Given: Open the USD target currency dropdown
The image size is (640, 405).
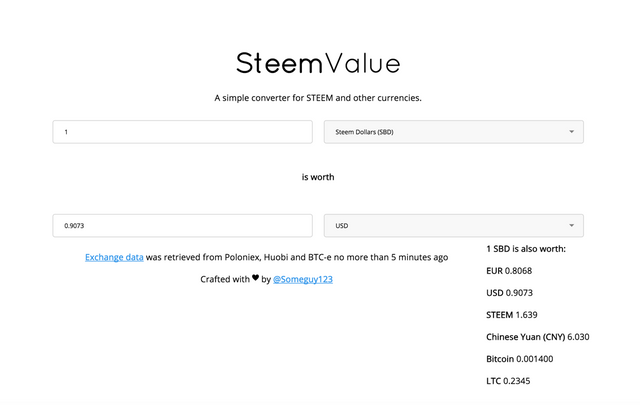Looking at the screenshot, I should click(x=454, y=225).
